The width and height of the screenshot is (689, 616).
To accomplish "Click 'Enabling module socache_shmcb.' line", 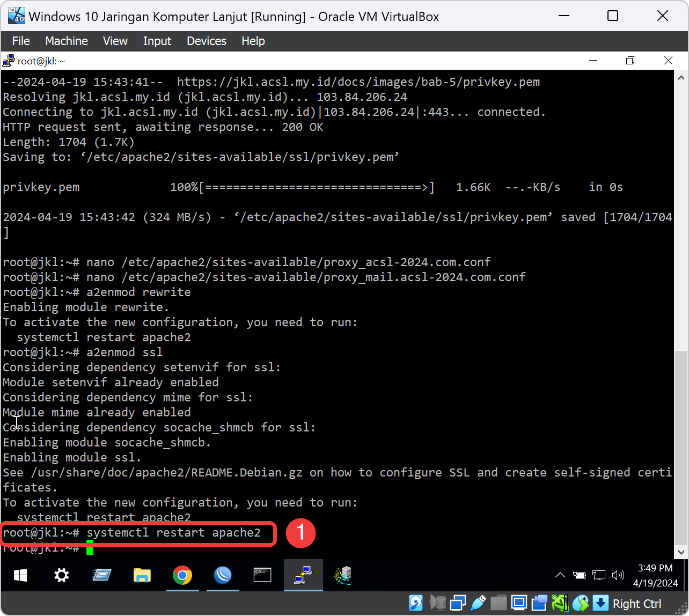I will [x=107, y=443].
